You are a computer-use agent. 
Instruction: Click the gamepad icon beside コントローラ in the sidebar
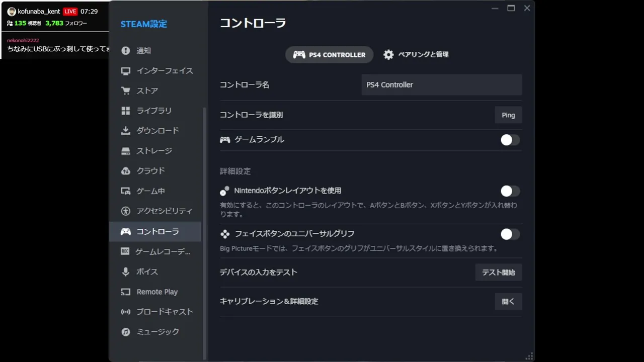[126, 232]
